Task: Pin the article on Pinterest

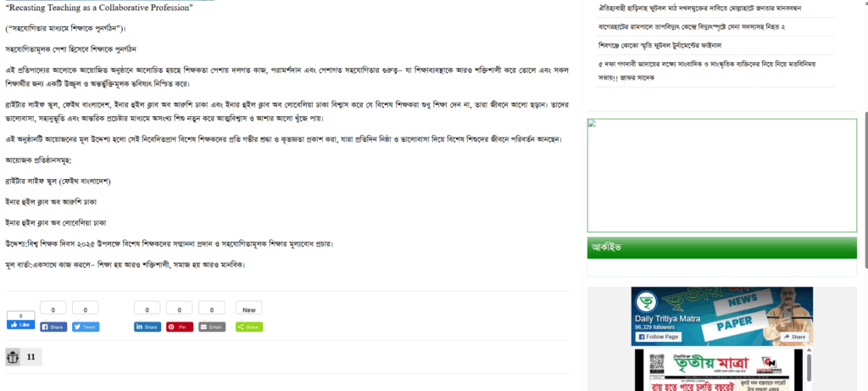Action: (180, 327)
